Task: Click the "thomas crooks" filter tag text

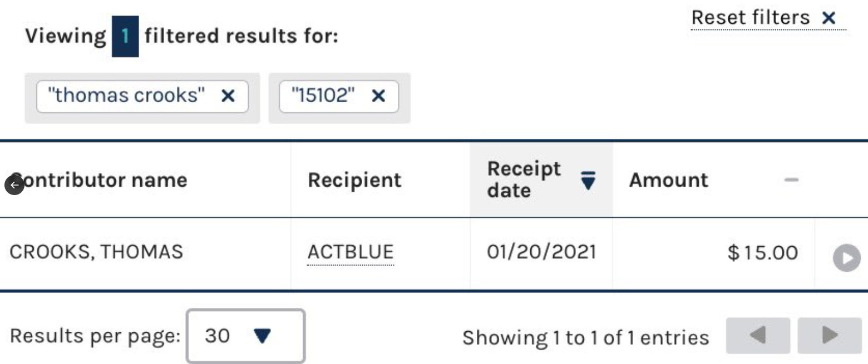Action: [x=126, y=96]
